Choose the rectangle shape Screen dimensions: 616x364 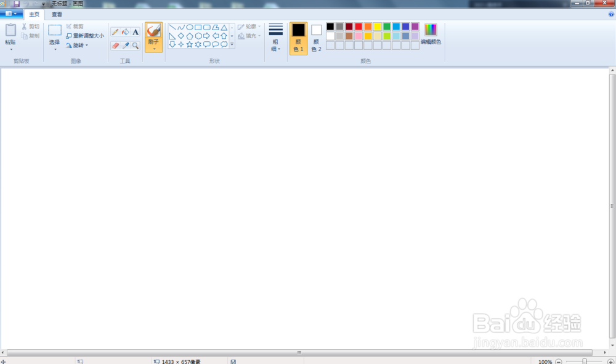tap(198, 28)
